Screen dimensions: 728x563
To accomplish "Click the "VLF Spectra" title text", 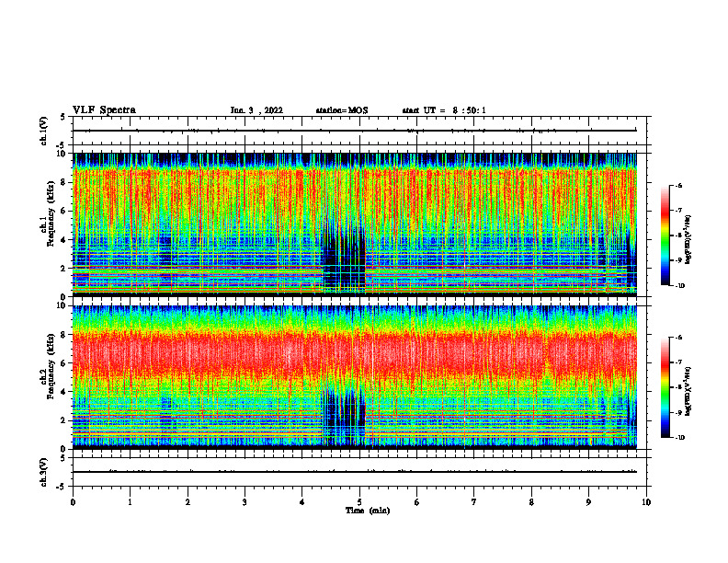I will (104, 110).
